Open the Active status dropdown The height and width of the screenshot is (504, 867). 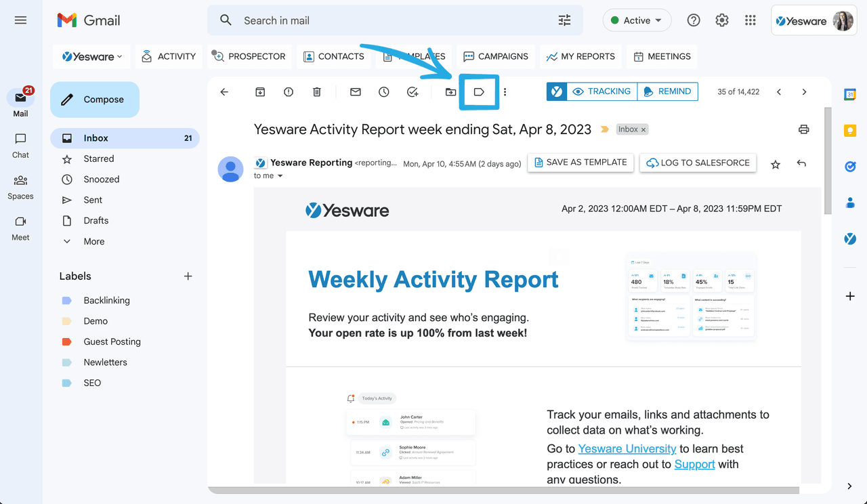click(x=637, y=20)
